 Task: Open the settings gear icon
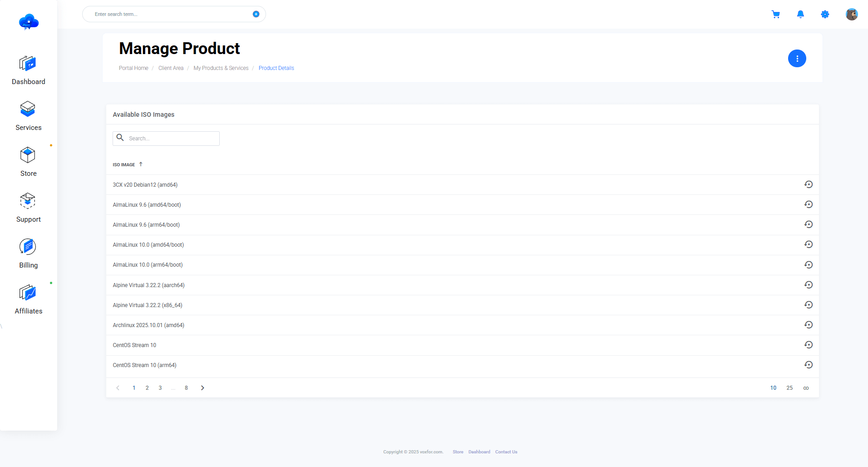[x=825, y=14]
